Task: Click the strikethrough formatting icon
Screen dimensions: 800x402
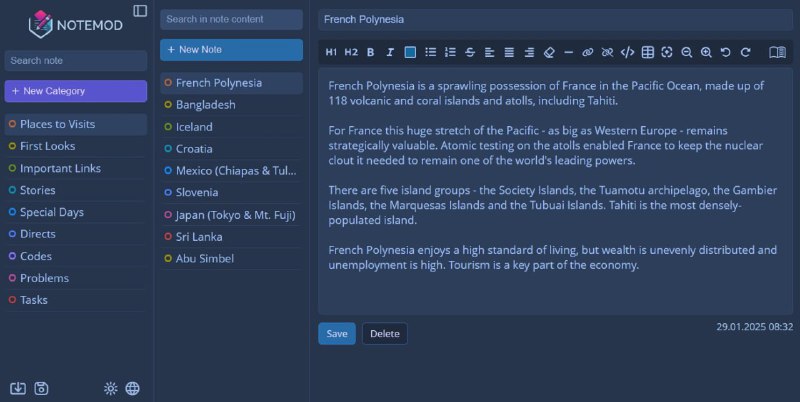Action: pos(470,52)
